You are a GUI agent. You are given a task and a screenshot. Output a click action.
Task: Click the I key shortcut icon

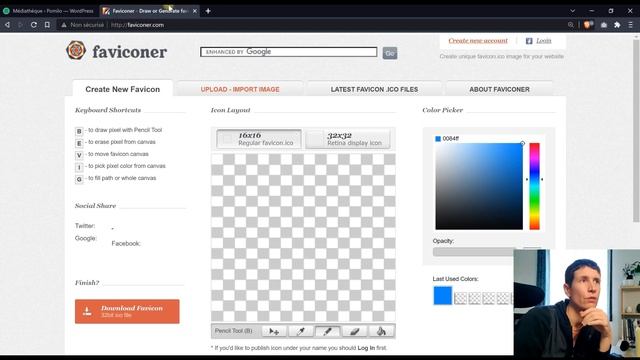click(79, 167)
